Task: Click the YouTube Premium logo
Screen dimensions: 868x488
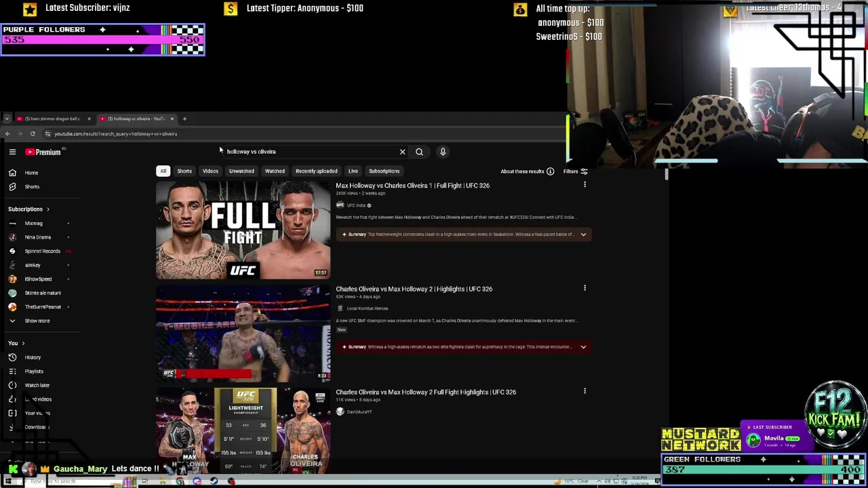Action: tap(44, 152)
